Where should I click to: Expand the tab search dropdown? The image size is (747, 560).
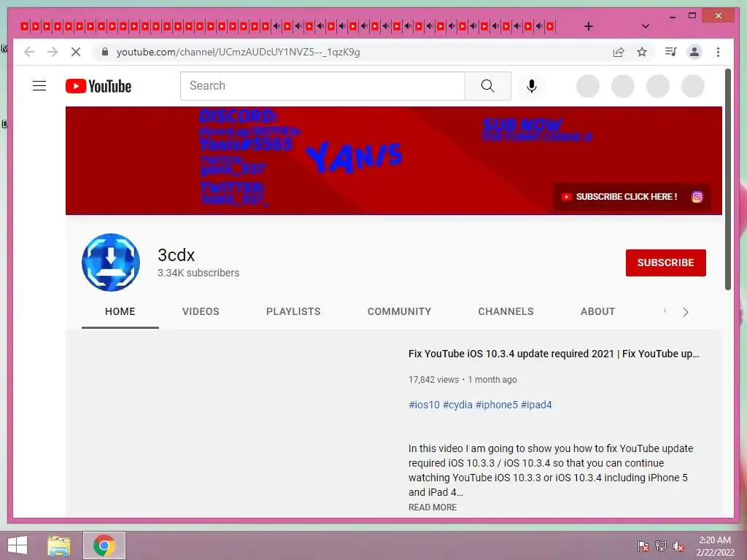pyautogui.click(x=646, y=26)
